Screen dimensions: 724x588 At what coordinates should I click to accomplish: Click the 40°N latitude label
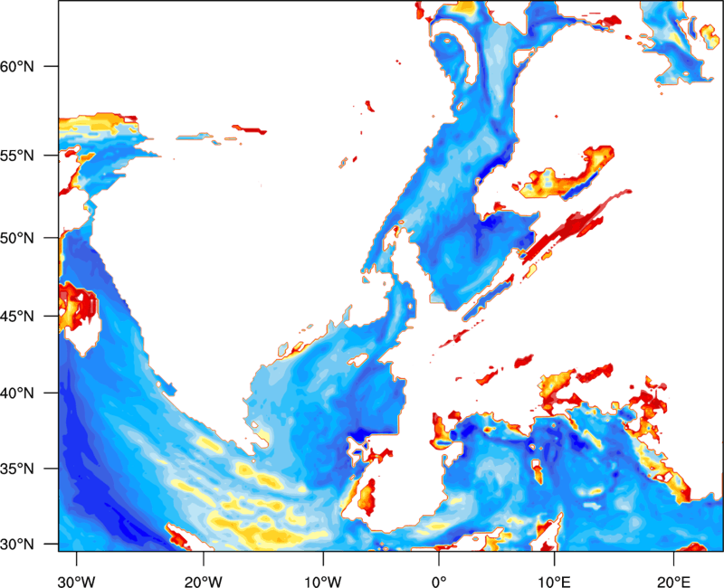pyautogui.click(x=17, y=393)
